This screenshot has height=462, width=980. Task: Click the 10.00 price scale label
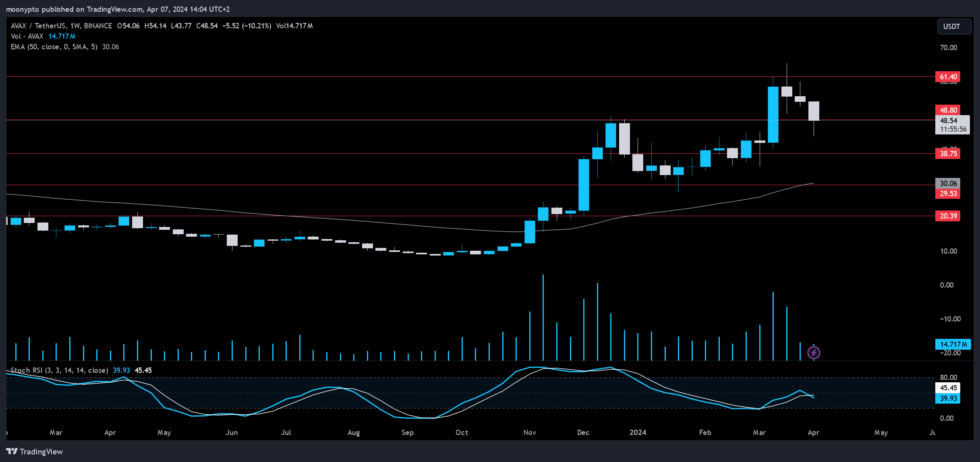click(948, 251)
